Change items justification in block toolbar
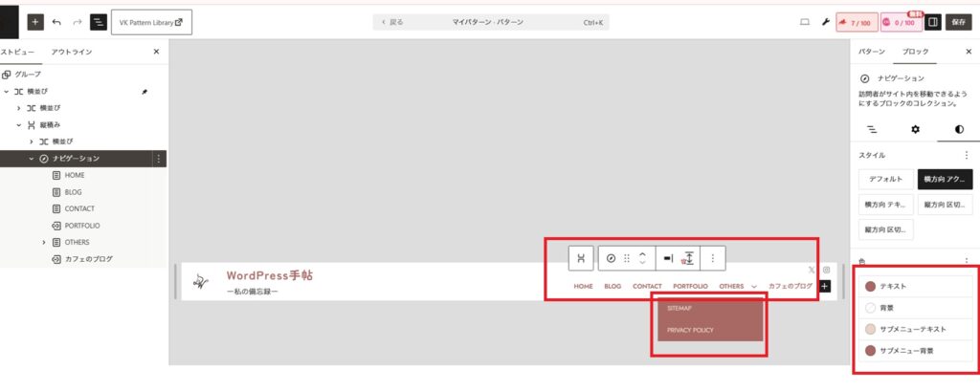This screenshot has height=391, width=980. (668, 258)
